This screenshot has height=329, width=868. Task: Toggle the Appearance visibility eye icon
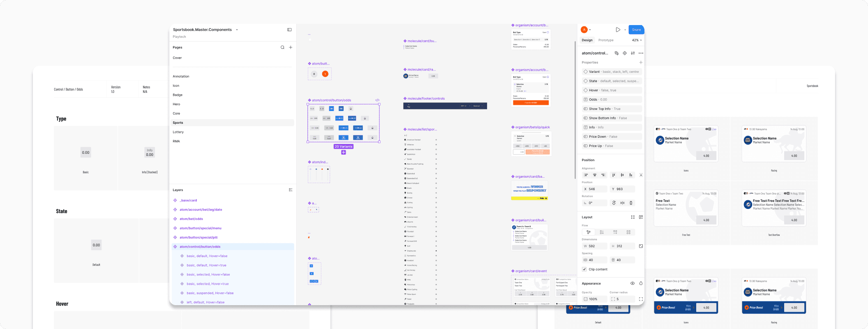click(633, 283)
